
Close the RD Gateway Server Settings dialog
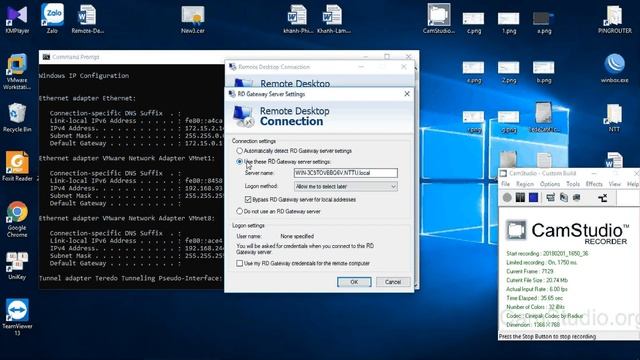click(x=407, y=94)
